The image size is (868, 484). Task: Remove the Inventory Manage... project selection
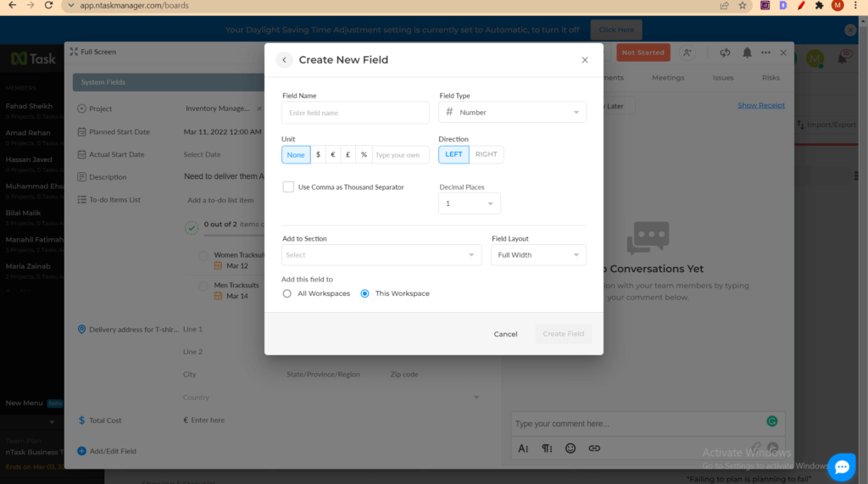click(x=259, y=108)
